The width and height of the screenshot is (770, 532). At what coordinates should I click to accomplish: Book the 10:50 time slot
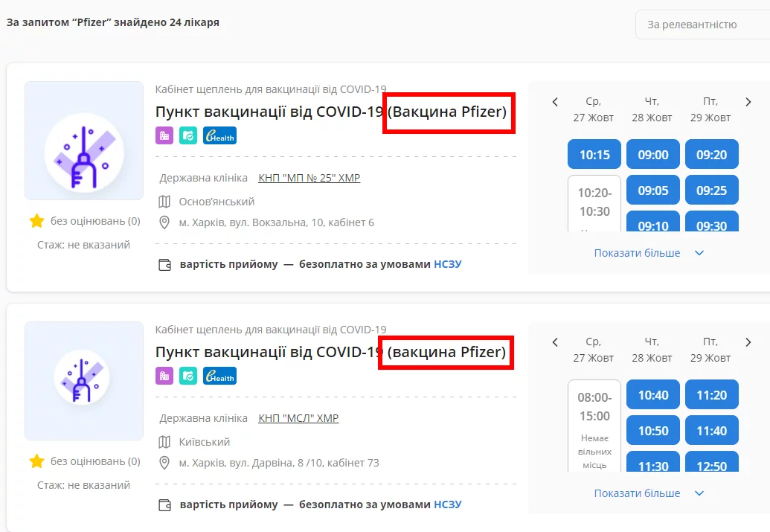[653, 430]
